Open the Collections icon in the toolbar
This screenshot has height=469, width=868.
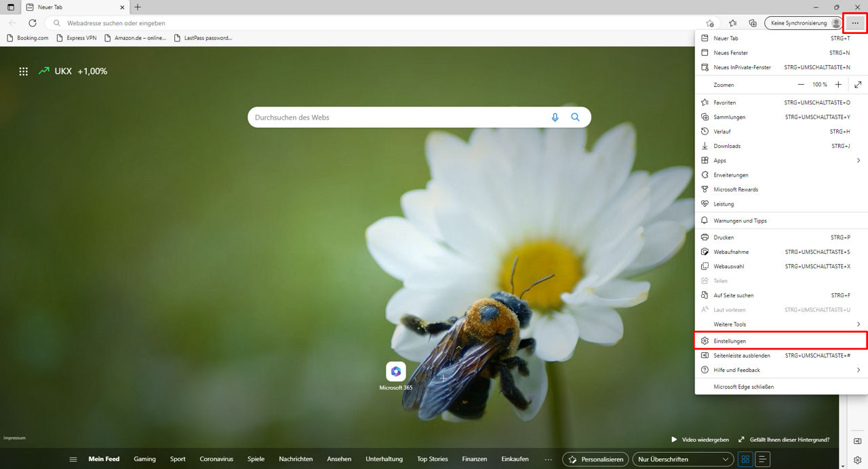tap(753, 22)
